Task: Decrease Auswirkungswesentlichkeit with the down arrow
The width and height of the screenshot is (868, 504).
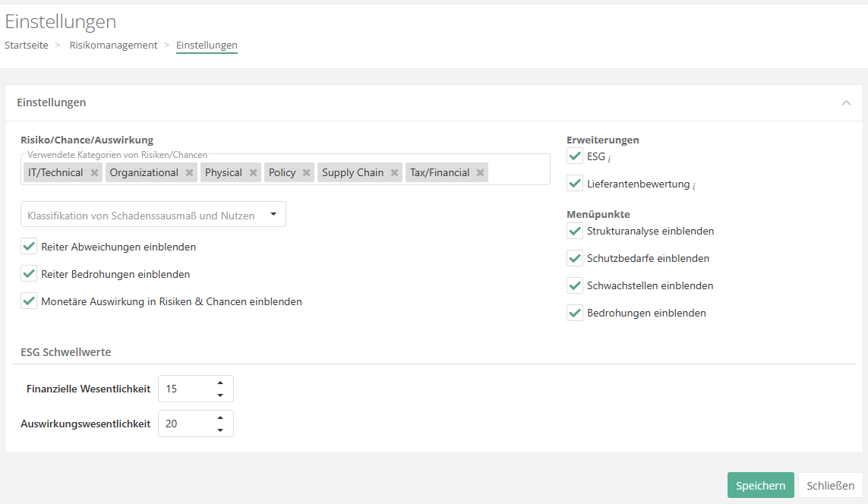Action: [220, 430]
